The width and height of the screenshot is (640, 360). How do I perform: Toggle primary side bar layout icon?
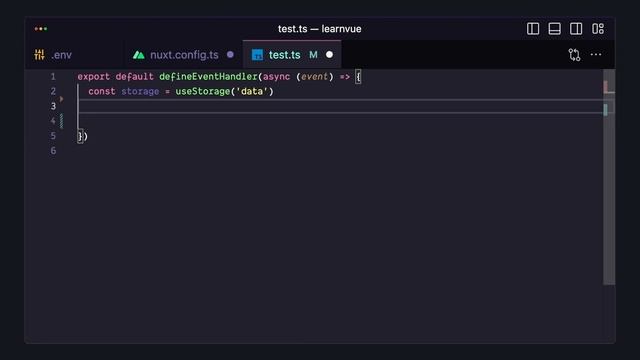point(533,29)
